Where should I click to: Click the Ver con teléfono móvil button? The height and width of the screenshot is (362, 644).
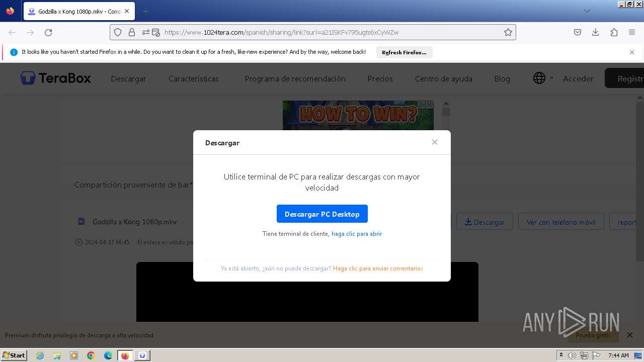point(561,222)
